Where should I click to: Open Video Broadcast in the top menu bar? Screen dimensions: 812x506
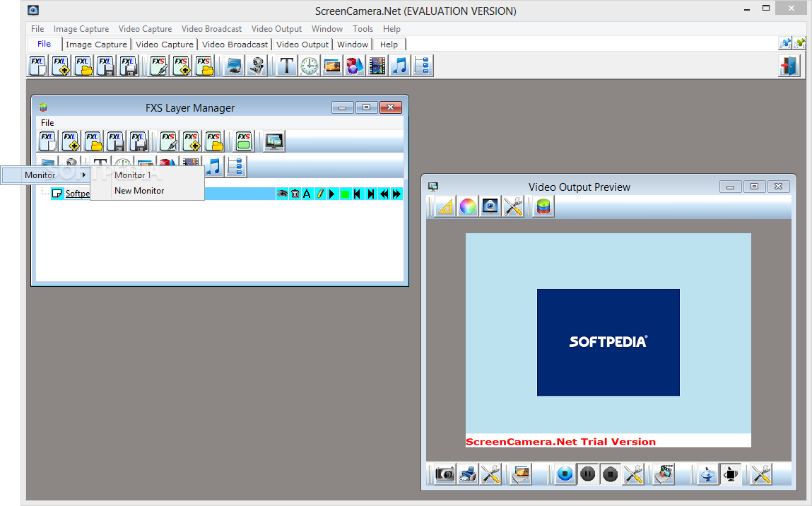[211, 29]
